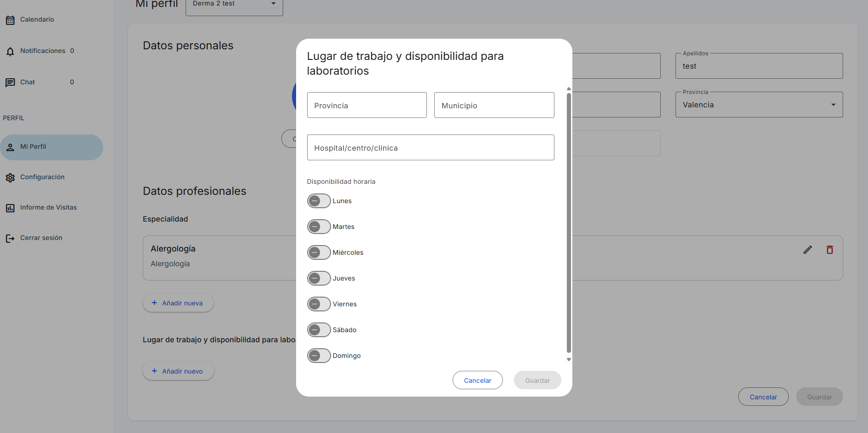This screenshot has height=433, width=868.
Task: Click the dialog Provincia field
Action: point(367,105)
